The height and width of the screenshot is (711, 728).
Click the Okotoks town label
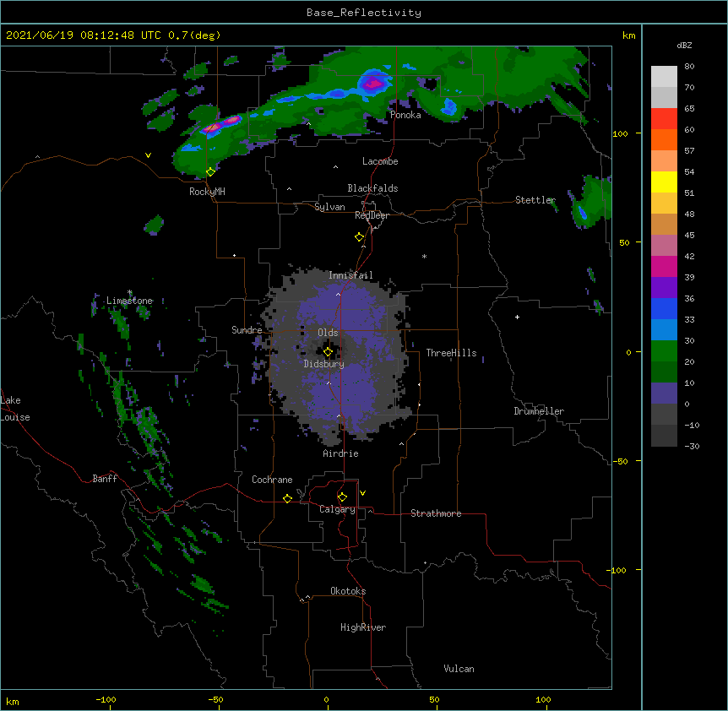(348, 591)
